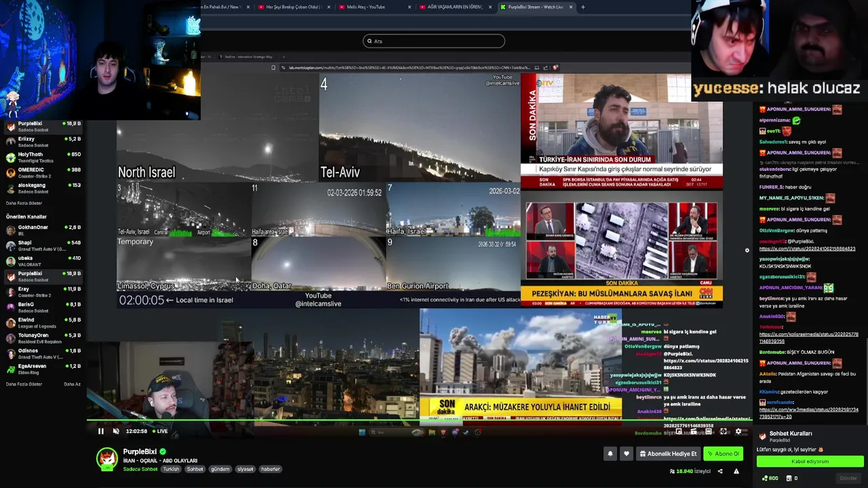The image size is (868, 488).
Task: Click the search magnifier icon
Action: click(370, 41)
